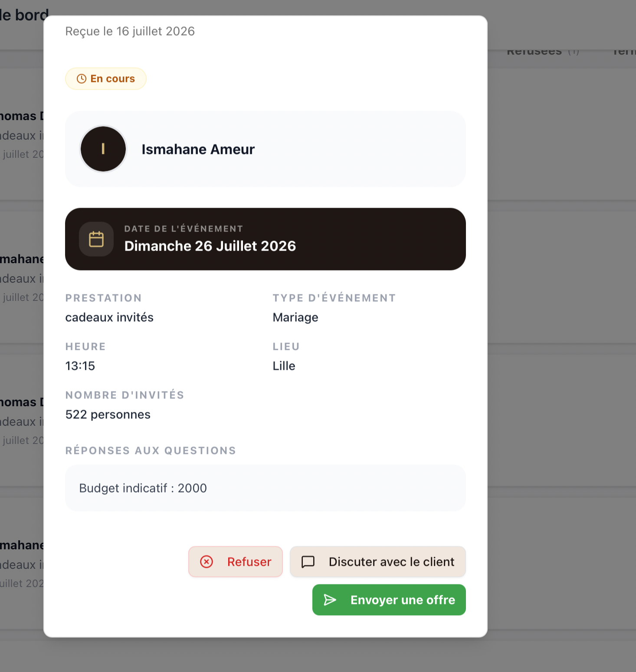Click the Lille location value
Viewport: 636px width, 672px height.
click(284, 366)
